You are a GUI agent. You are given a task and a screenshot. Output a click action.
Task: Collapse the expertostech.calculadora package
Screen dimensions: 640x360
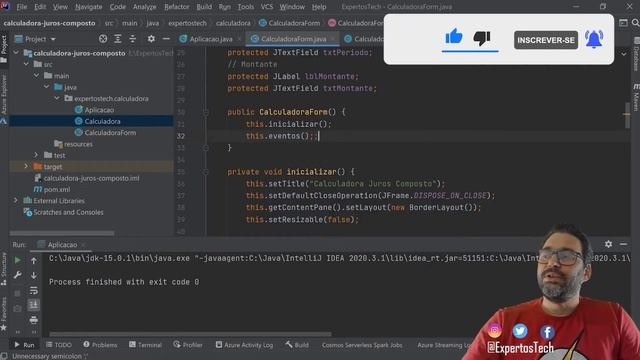pyautogui.click(x=57, y=98)
